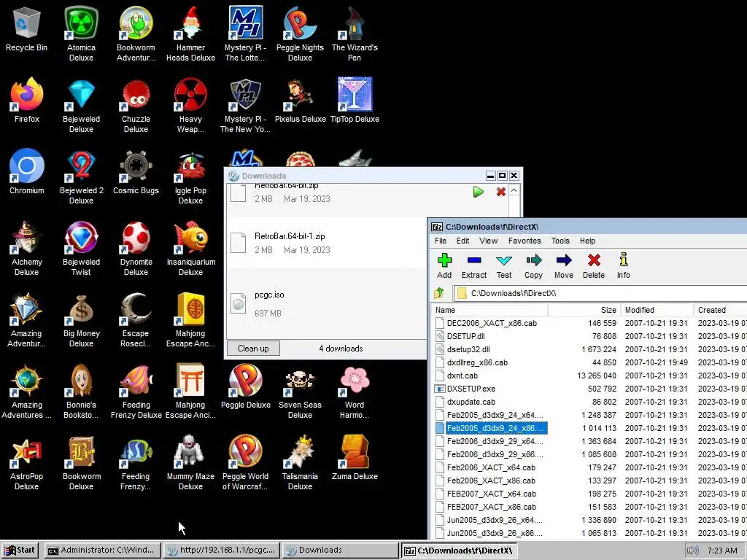Screen dimensions: 747x560
Task: Open the RetroBar.64-bit.zip download with green arrow
Action: (479, 192)
